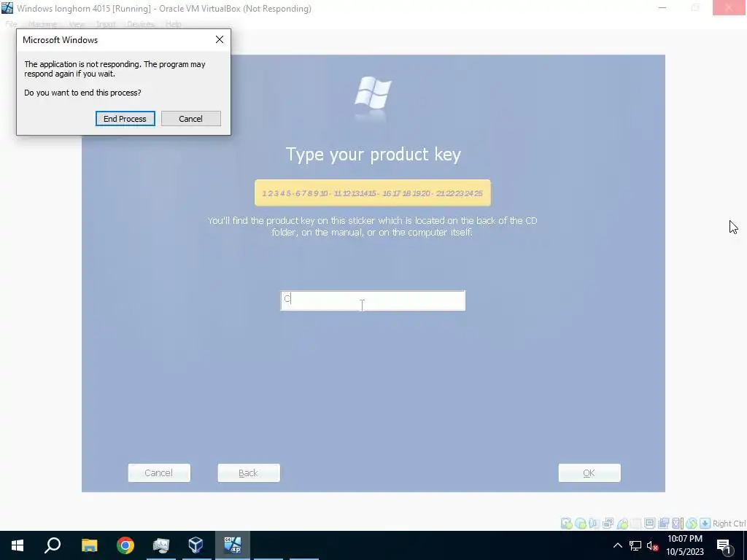Close the VirtualBox VM window
747x560 pixels.
pyautogui.click(x=729, y=7)
